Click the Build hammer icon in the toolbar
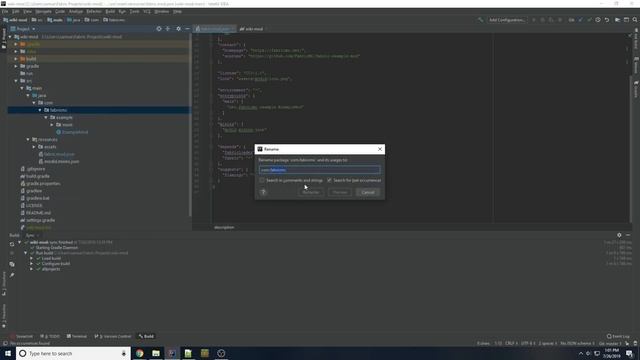Screen dimensions: 640x360 click(x=480, y=20)
